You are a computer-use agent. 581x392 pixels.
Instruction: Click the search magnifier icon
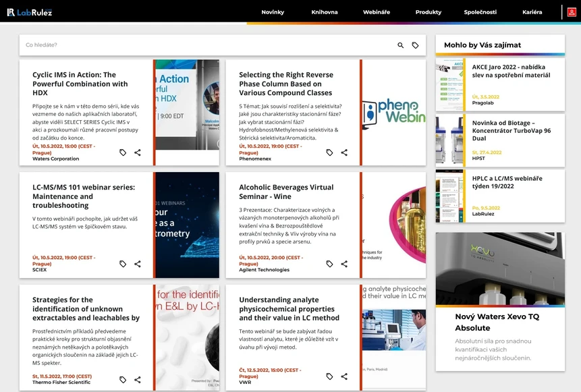[401, 45]
